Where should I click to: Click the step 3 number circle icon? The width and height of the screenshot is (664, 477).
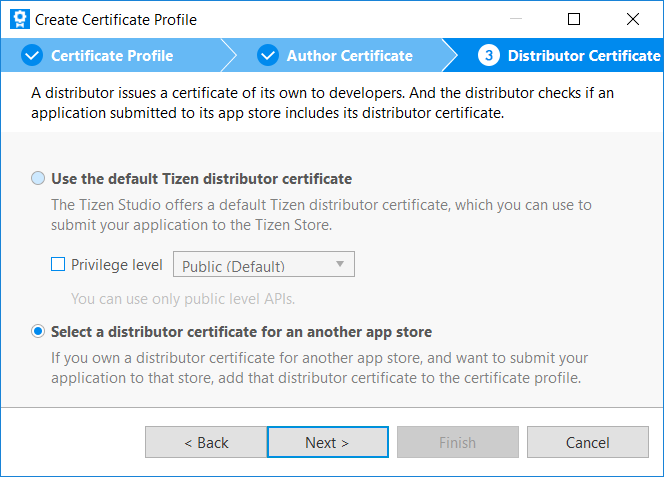[x=488, y=56]
